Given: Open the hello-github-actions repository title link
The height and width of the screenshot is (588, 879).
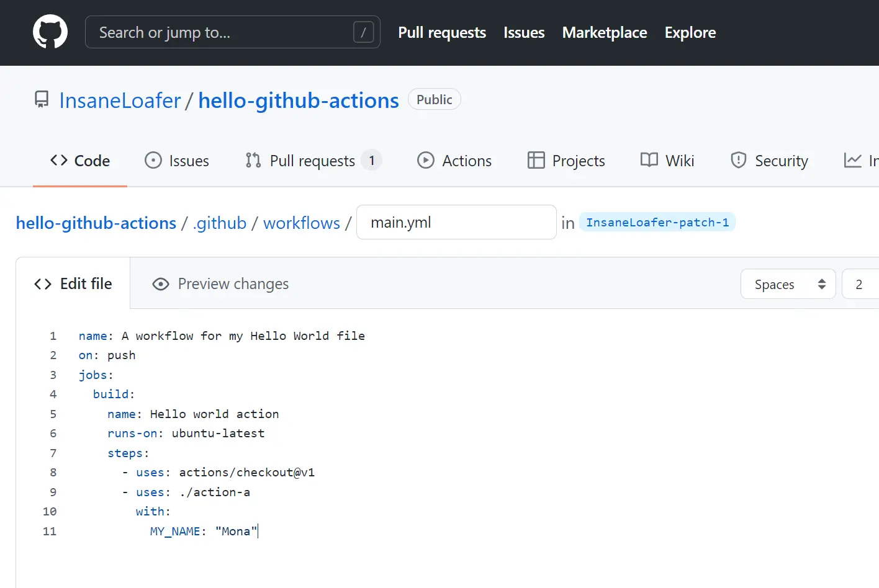Looking at the screenshot, I should [299, 100].
